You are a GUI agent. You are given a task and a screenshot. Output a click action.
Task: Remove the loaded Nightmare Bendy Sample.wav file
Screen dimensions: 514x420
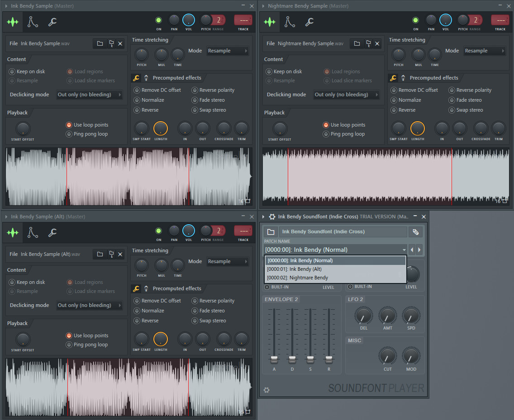click(x=377, y=43)
